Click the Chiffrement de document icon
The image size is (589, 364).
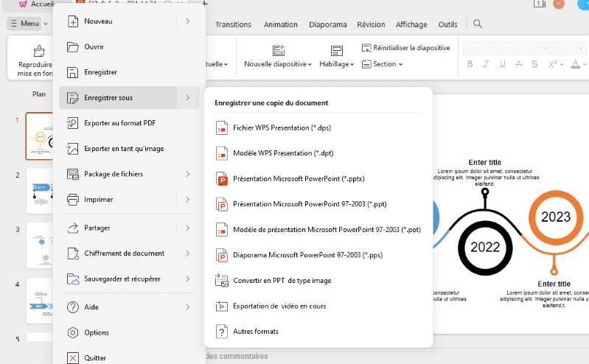pyautogui.click(x=73, y=253)
